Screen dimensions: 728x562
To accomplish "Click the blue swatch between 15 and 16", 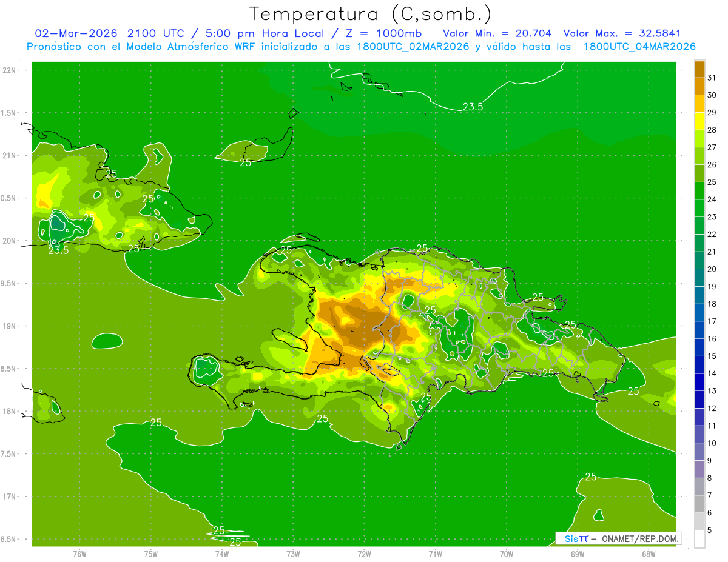I will pyautogui.click(x=699, y=348).
